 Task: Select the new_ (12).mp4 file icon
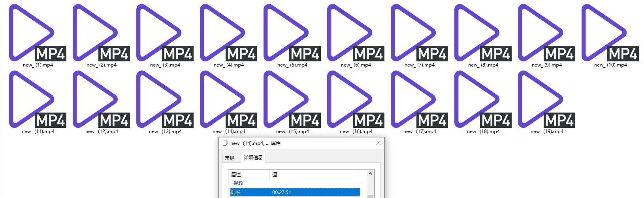pyautogui.click(x=101, y=100)
